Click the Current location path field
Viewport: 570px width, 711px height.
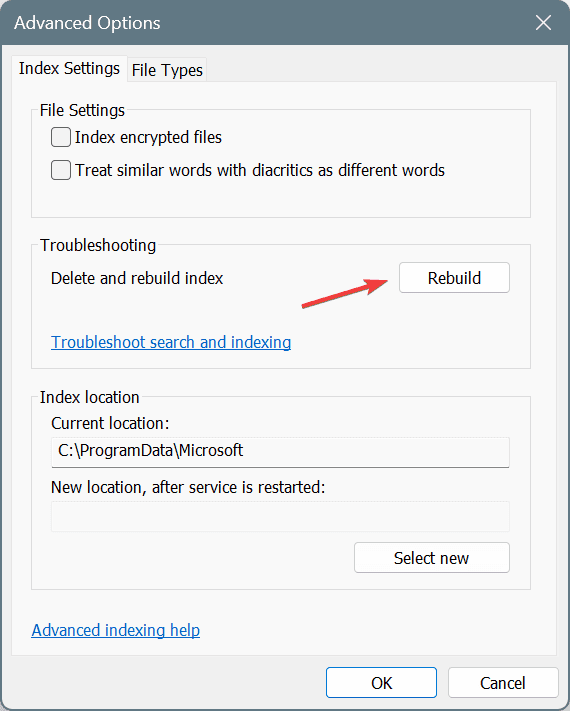[280, 452]
